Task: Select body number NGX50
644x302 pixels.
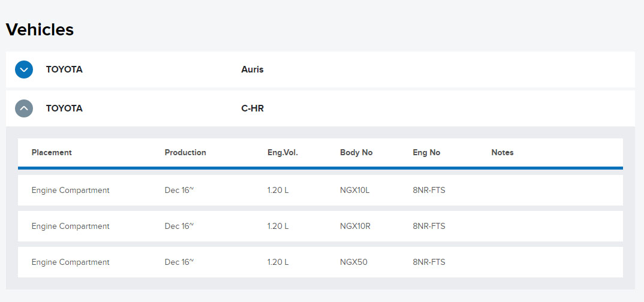Action: click(x=354, y=262)
